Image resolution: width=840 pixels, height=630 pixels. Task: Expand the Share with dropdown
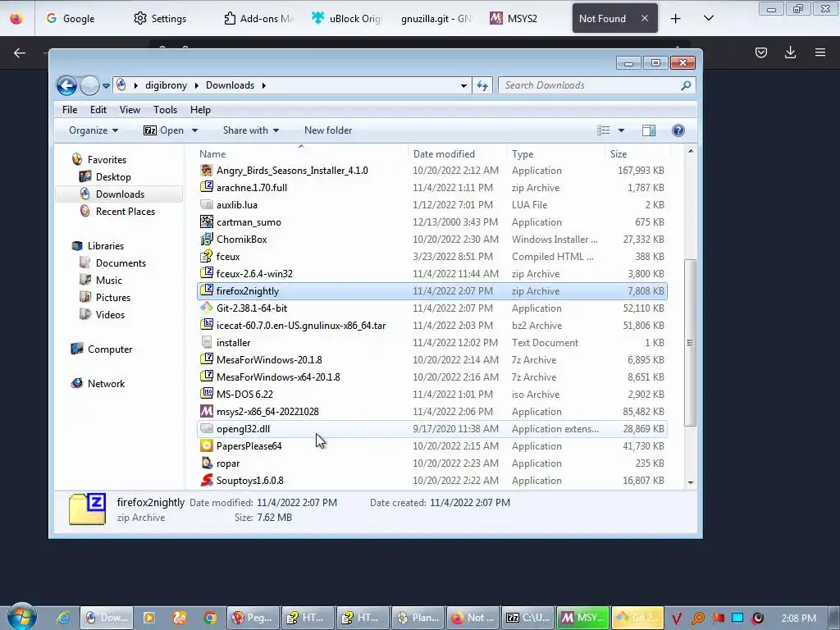pos(251,130)
